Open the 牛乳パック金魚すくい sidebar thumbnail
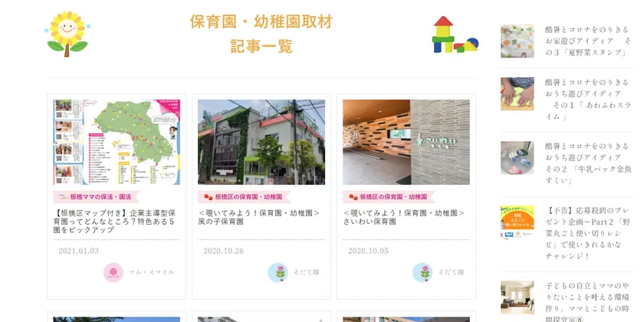The image size is (644, 322). coord(517,158)
